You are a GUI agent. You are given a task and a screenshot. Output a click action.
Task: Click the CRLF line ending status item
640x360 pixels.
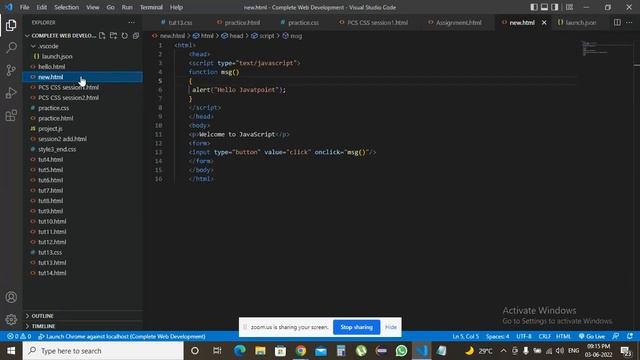(x=544, y=336)
